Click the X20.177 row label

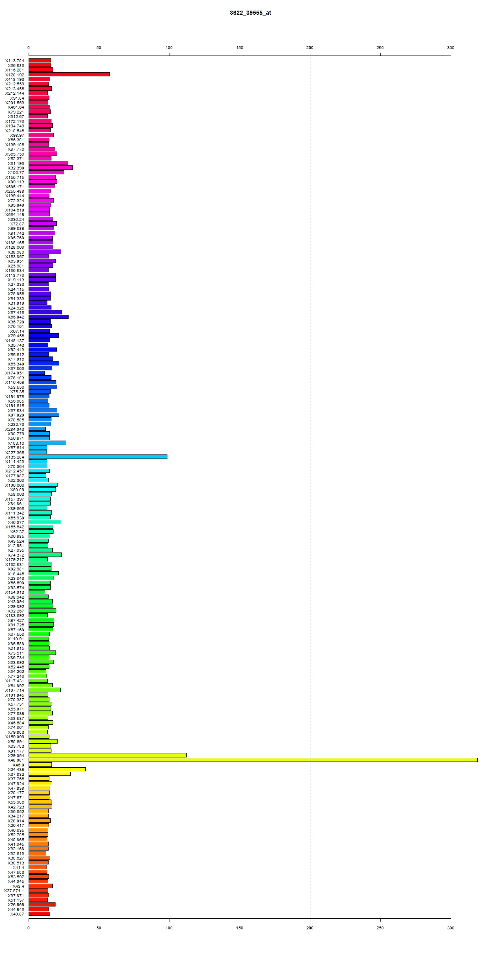[16, 793]
